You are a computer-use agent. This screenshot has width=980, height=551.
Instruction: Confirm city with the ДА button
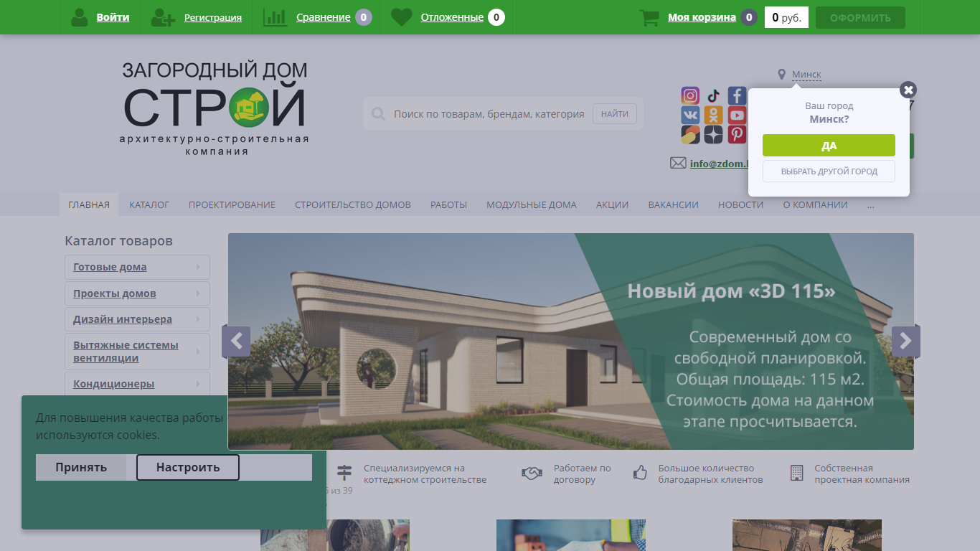click(829, 145)
